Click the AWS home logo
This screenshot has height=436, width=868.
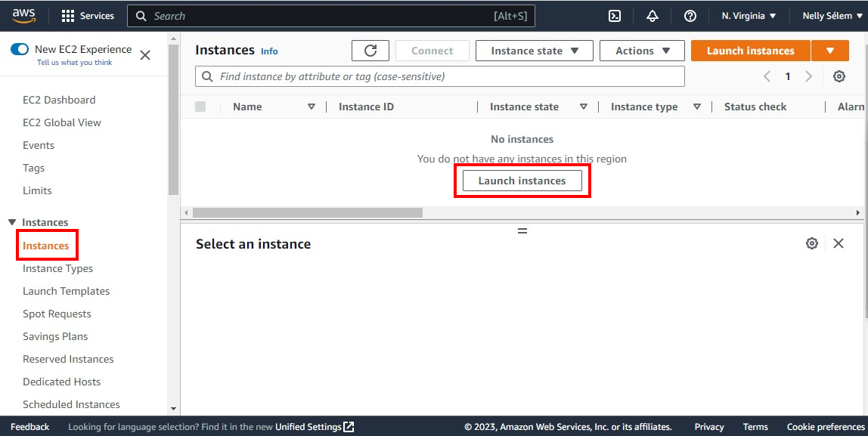pos(23,14)
